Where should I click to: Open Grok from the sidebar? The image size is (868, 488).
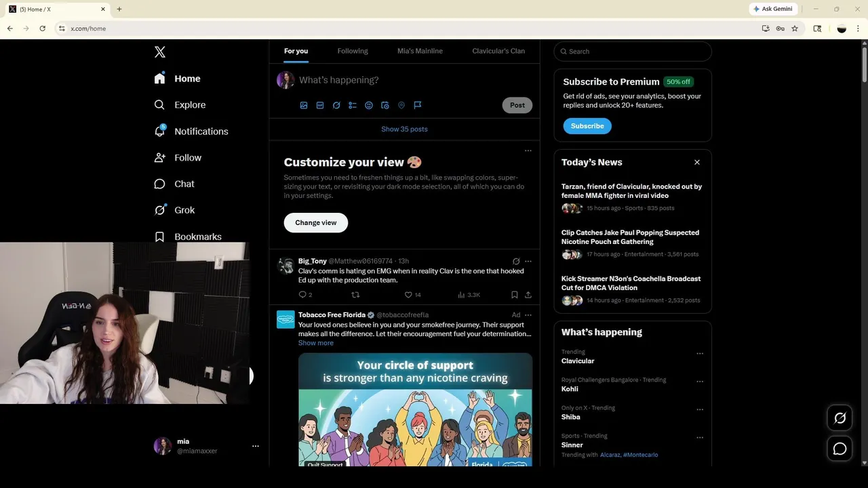pyautogui.click(x=174, y=210)
